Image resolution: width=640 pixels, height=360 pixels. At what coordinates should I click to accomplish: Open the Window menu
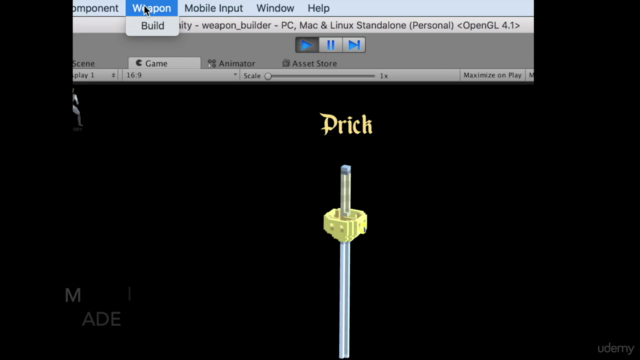275,8
